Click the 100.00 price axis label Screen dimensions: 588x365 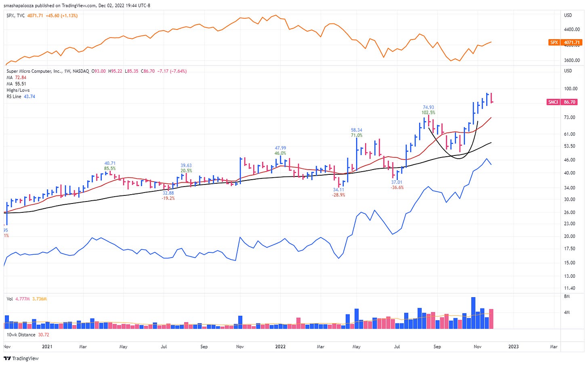click(x=571, y=89)
